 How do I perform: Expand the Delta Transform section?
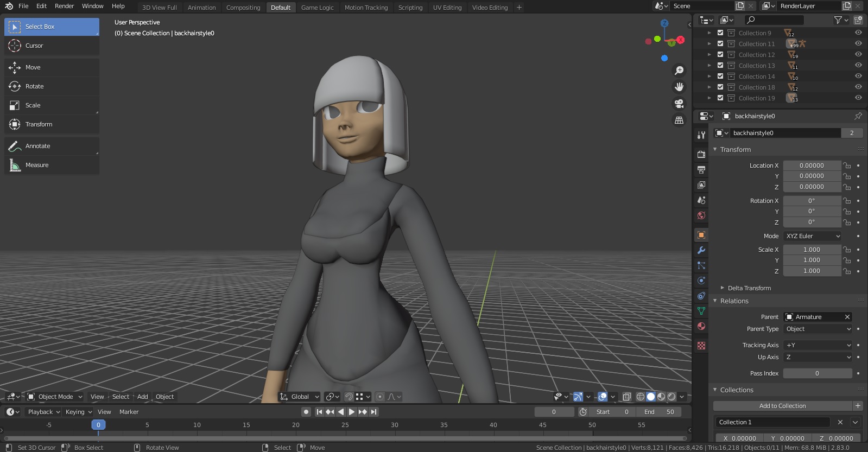pos(749,288)
